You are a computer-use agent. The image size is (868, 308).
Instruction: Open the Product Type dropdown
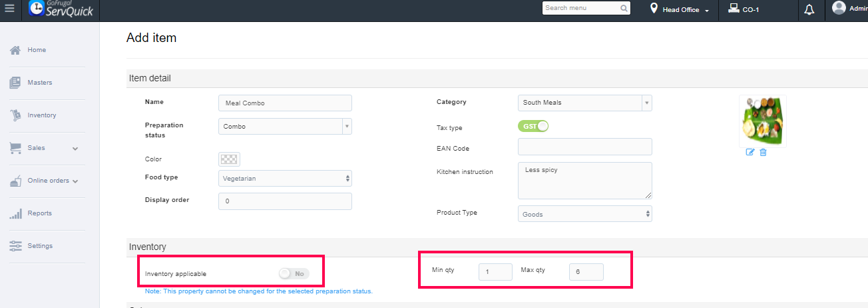tap(584, 214)
